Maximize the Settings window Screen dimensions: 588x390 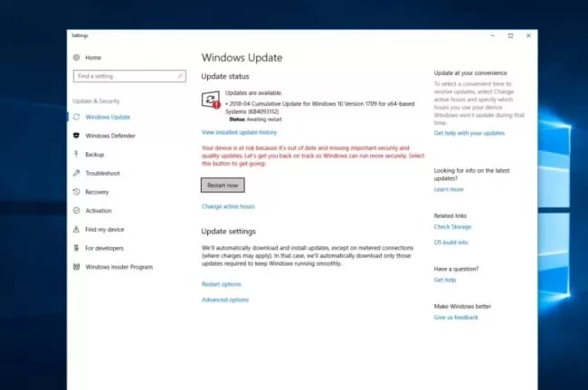click(510, 35)
